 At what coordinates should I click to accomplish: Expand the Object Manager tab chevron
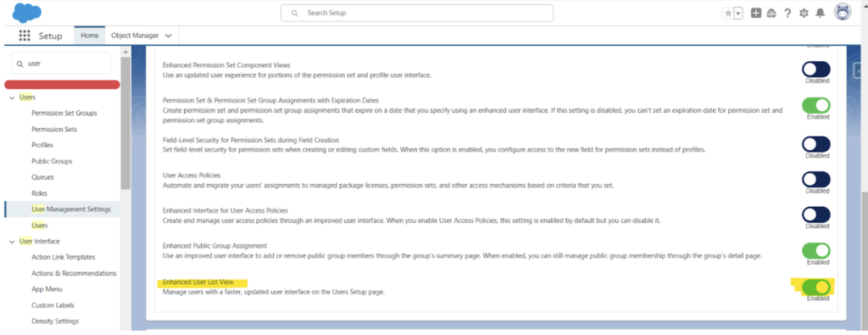coord(169,36)
